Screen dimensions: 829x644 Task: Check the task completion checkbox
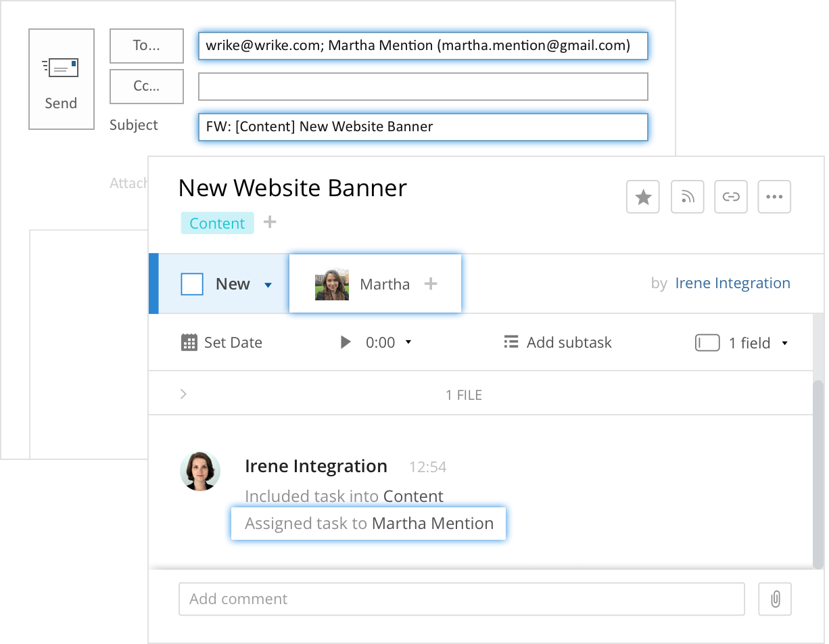point(192,284)
